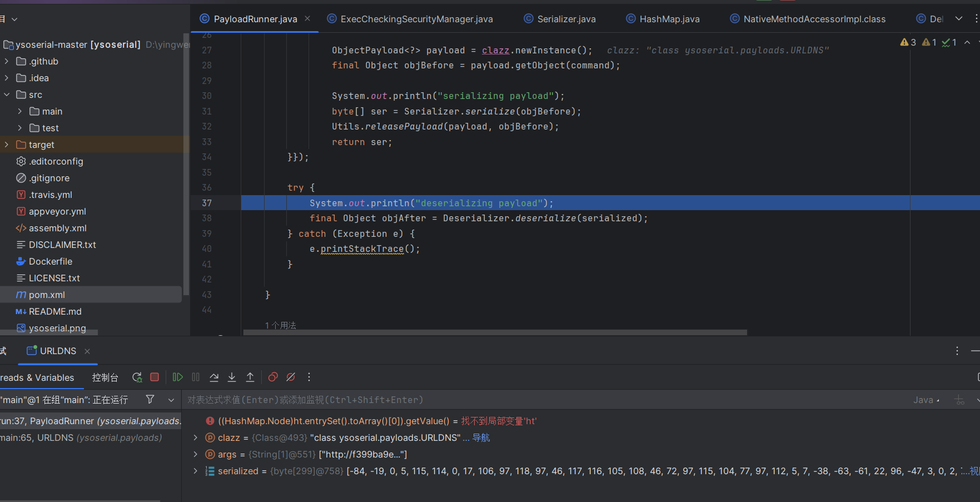Resume program execution

[178, 377]
